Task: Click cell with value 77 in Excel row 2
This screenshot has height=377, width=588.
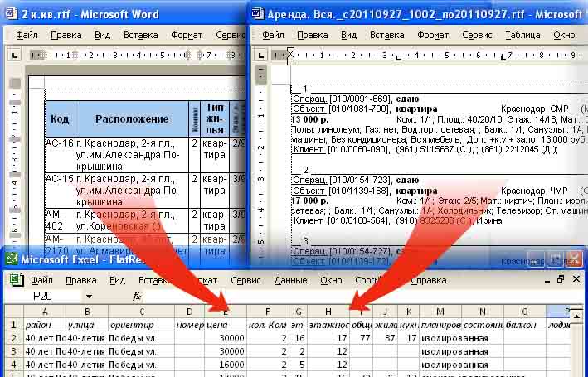Action: [361, 338]
